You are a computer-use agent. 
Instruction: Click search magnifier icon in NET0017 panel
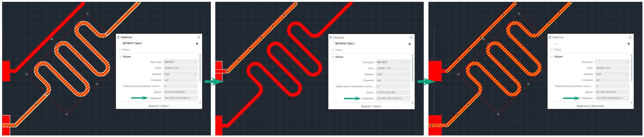pos(120,49)
